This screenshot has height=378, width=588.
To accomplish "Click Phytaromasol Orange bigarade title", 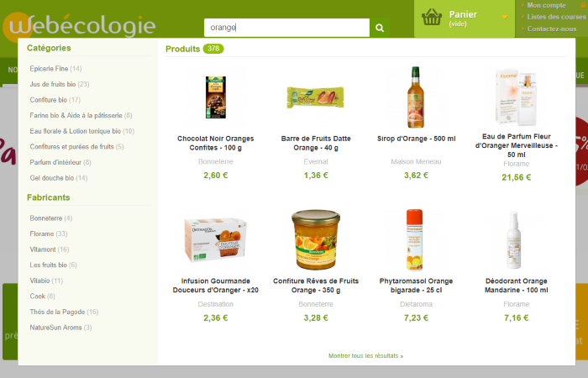I will pos(417,286).
